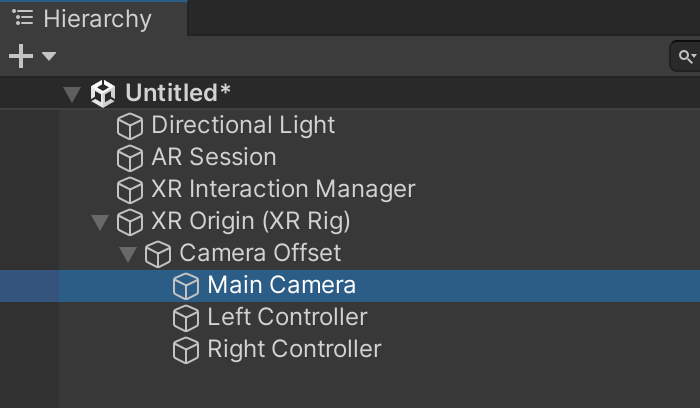
Task: Collapse the Untitled scene foldout arrow
Action: 71,94
